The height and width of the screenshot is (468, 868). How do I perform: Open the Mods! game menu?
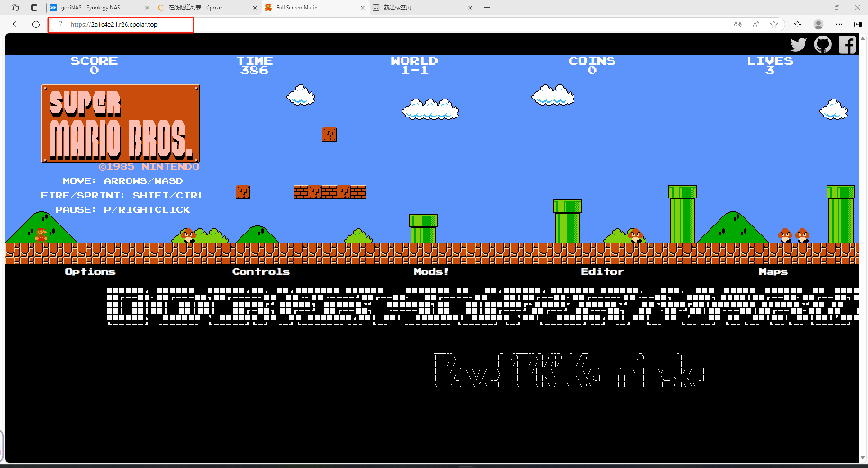click(x=431, y=271)
